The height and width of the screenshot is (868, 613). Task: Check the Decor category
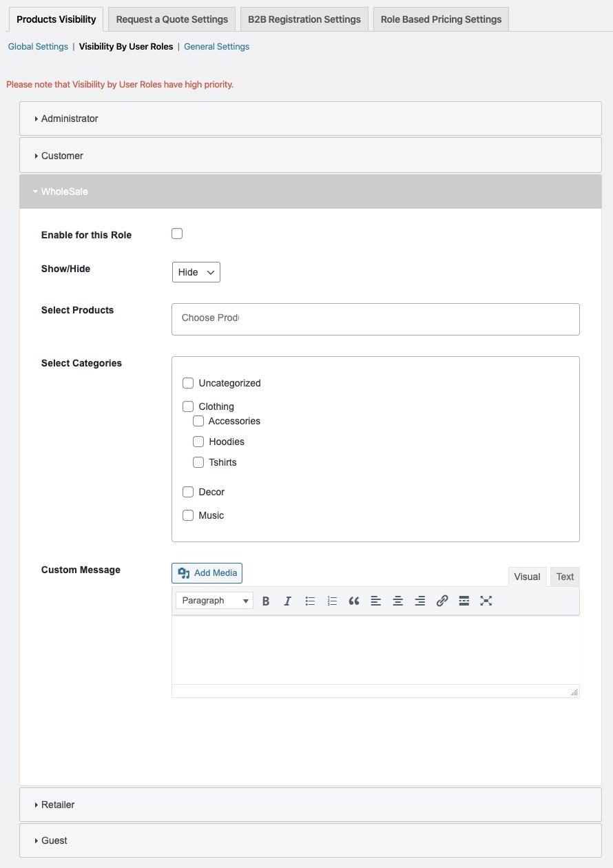[188, 492]
